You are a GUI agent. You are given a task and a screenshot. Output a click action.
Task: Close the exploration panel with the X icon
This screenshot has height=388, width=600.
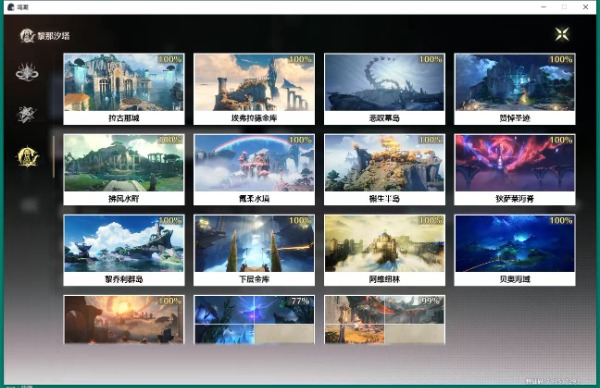(562, 34)
